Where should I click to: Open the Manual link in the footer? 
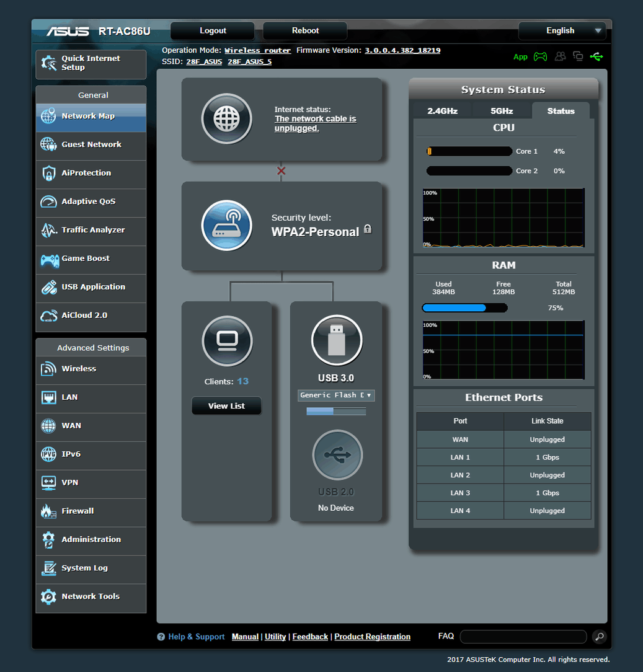pyautogui.click(x=245, y=637)
